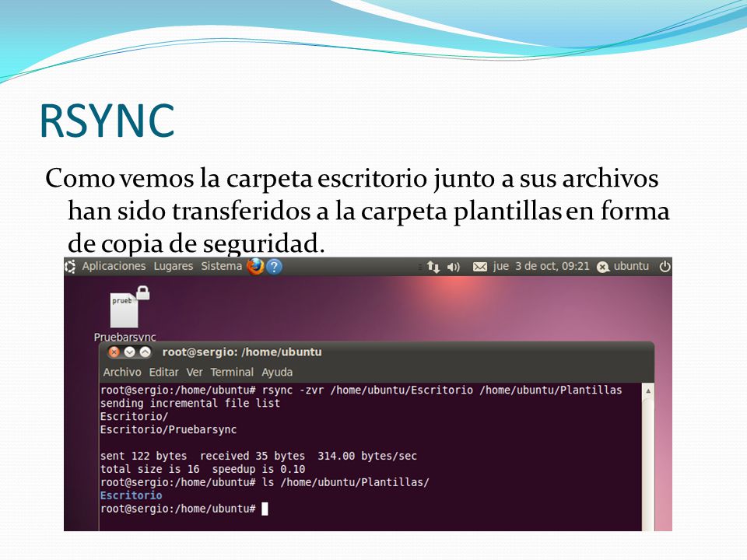
Task: Open the terminal Archivo menu
Action: point(122,373)
